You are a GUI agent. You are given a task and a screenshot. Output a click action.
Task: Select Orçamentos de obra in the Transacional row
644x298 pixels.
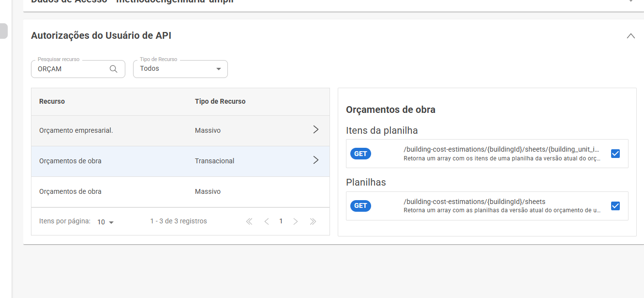[x=70, y=161]
